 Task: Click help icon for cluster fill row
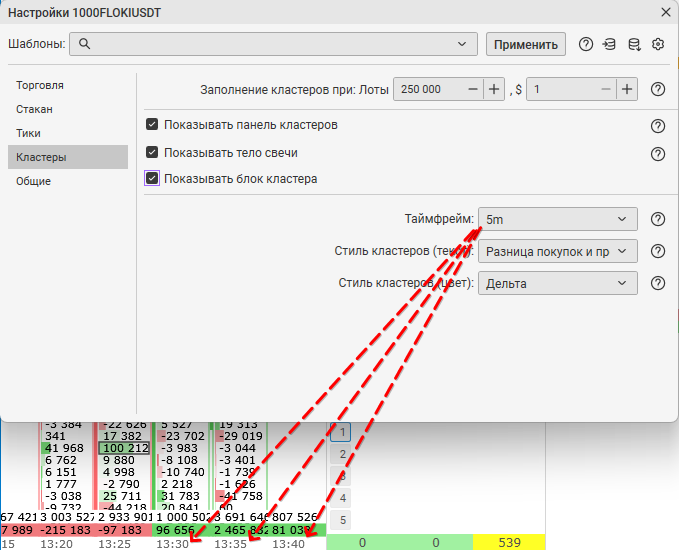coord(658,89)
